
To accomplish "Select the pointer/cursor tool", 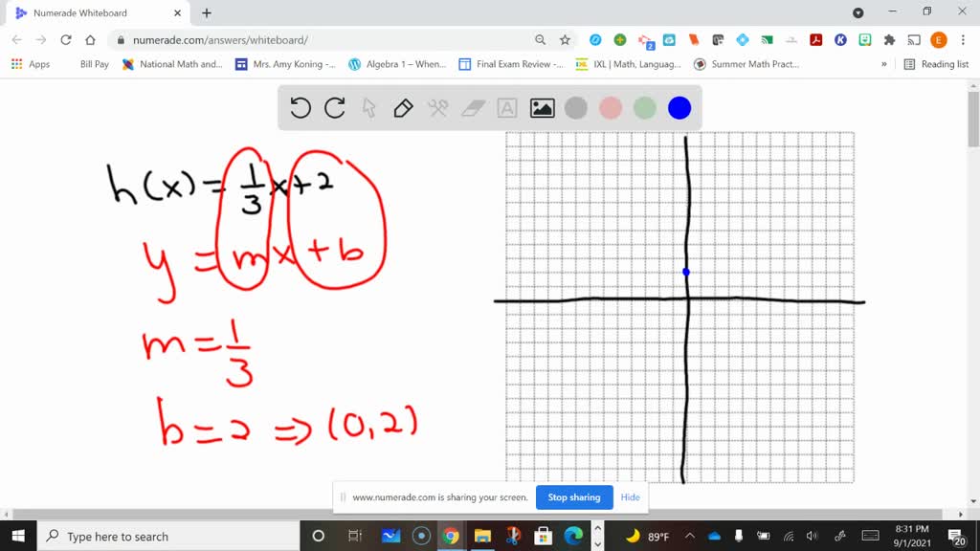I will [x=368, y=108].
